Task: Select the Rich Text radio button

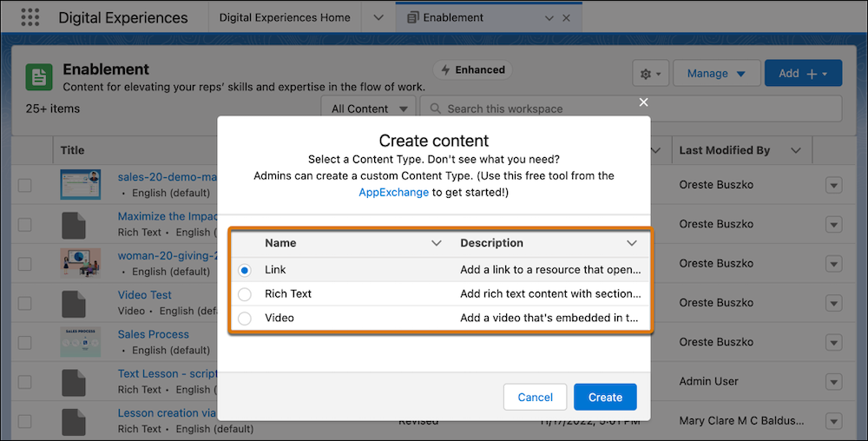Action: coord(245,294)
